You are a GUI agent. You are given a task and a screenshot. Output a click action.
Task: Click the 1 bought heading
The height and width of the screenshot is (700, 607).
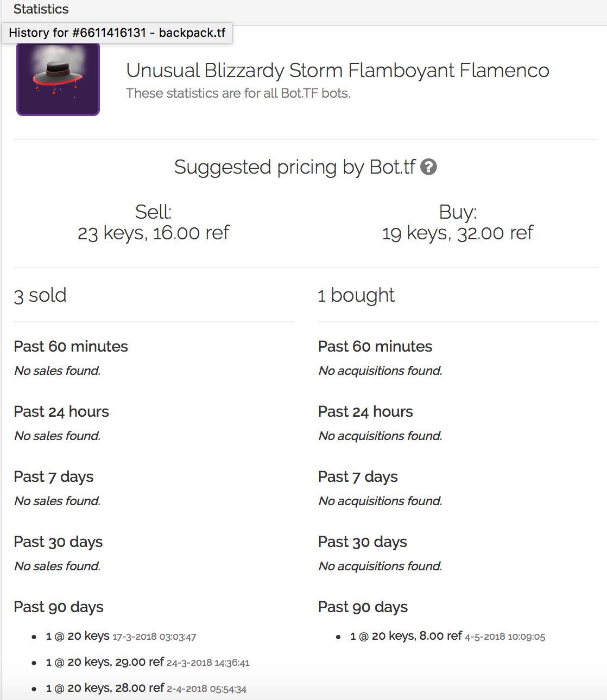[x=356, y=296]
